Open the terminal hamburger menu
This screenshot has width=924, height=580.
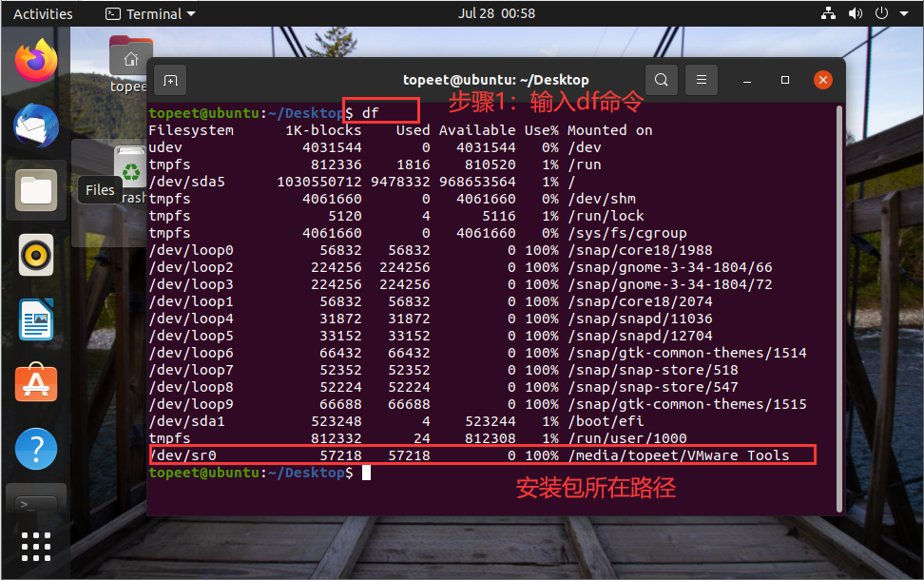702,80
